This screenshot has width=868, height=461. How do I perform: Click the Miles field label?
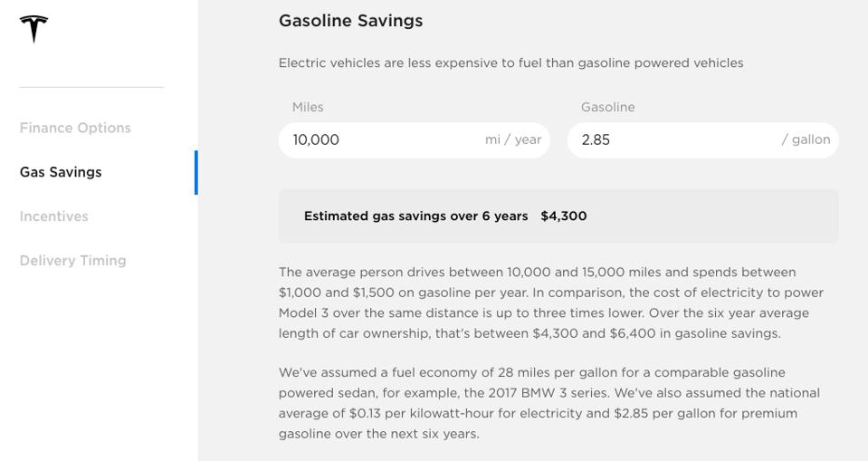(308, 107)
